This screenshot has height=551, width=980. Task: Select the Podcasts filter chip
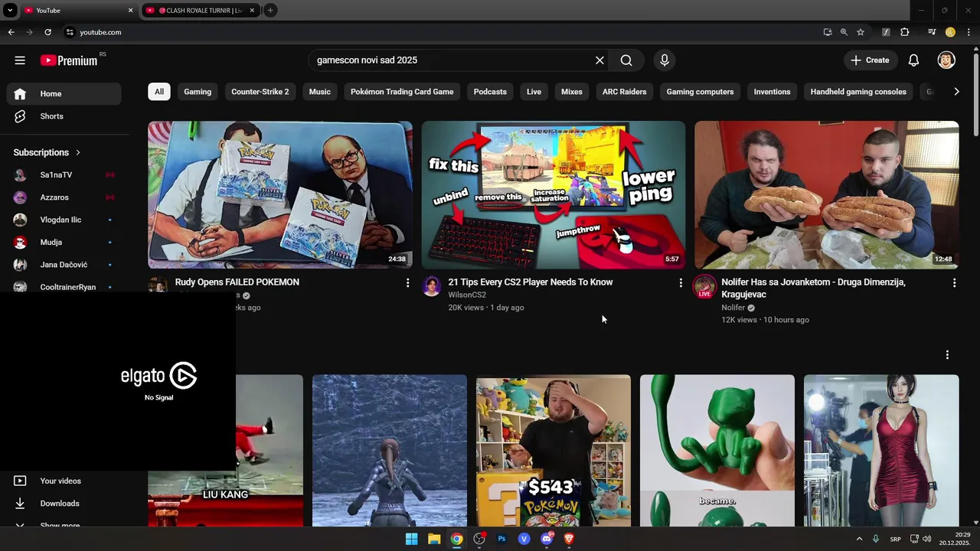[490, 92]
